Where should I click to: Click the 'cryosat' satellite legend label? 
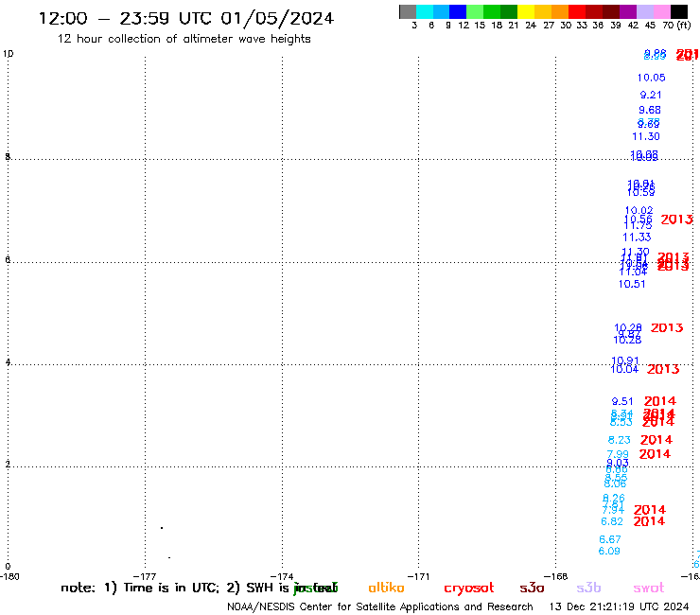click(469, 589)
